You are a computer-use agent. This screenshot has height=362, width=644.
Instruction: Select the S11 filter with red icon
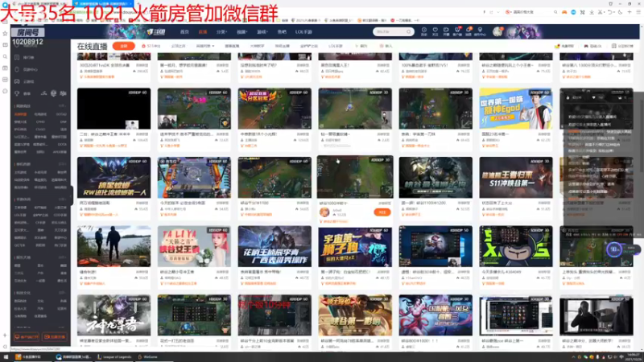tap(151, 46)
